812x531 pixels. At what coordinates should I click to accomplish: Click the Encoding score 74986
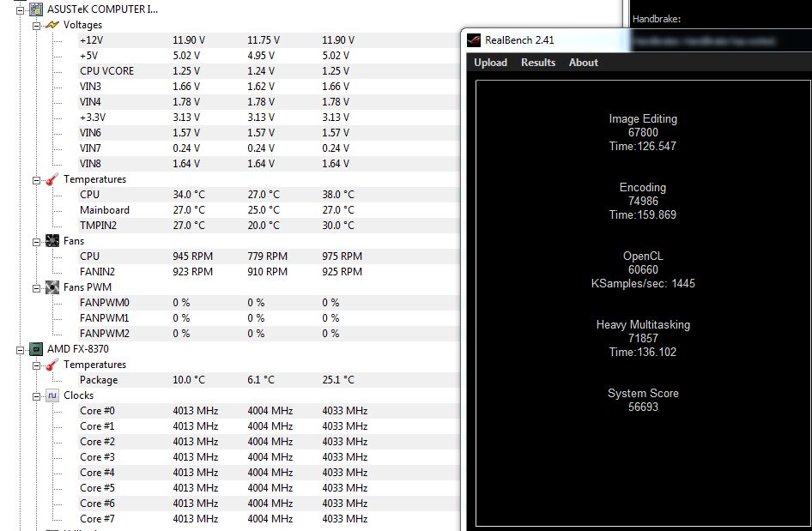point(643,202)
